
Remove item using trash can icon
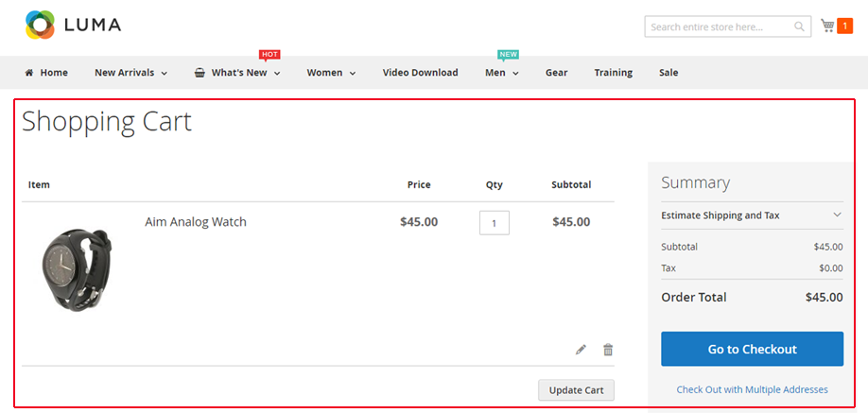tap(608, 350)
